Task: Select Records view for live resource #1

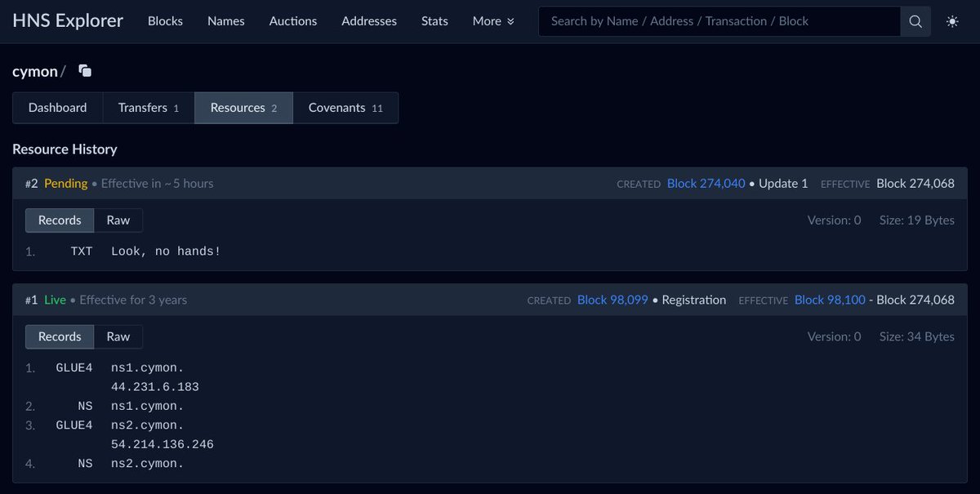Action: (60, 336)
